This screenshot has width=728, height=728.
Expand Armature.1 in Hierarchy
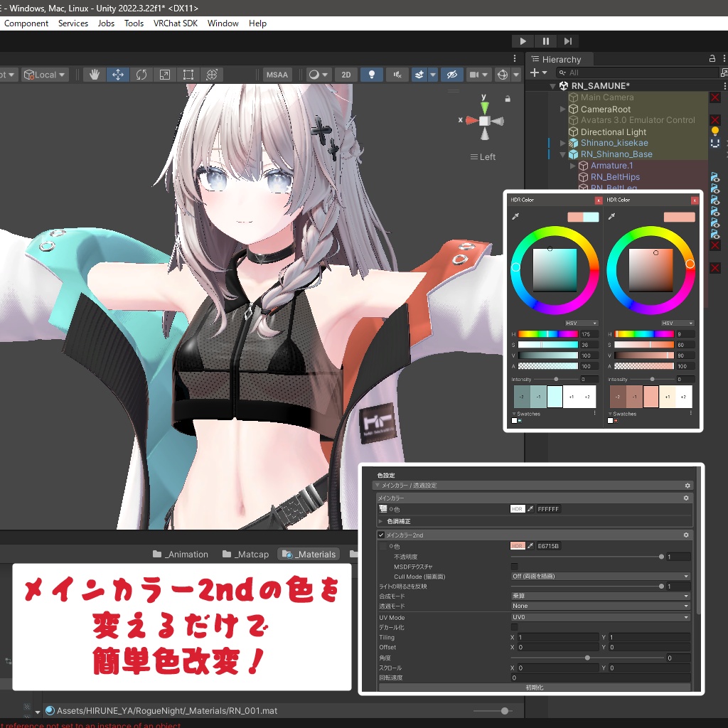pyautogui.click(x=573, y=166)
